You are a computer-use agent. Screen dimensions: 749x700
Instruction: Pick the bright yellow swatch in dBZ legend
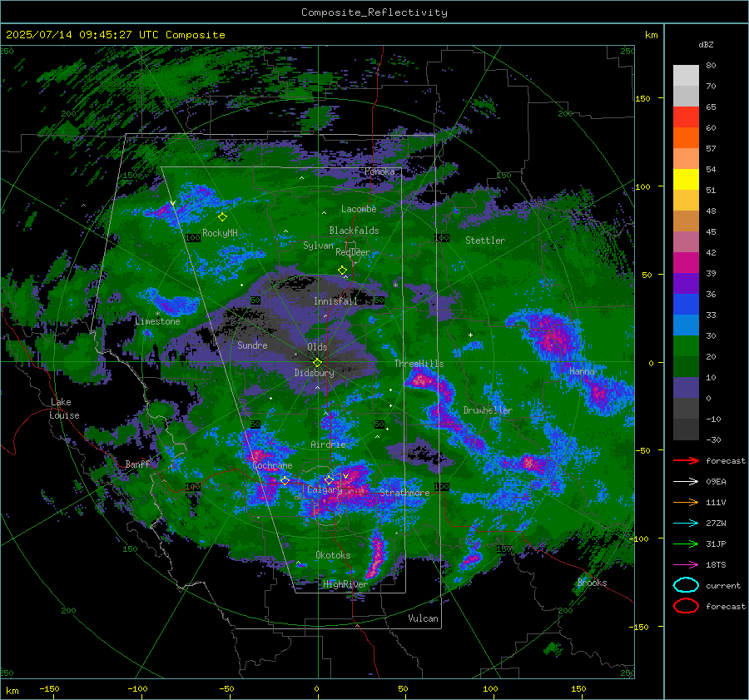[686, 179]
